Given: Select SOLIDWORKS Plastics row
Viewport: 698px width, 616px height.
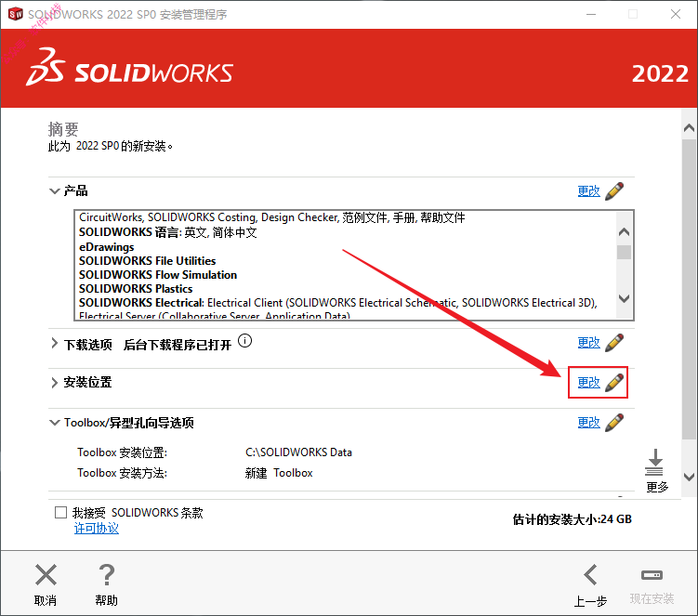Looking at the screenshot, I should [x=136, y=289].
